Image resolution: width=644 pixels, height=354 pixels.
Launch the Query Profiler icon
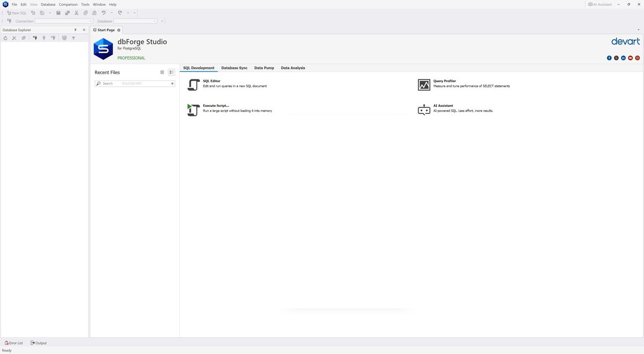pyautogui.click(x=424, y=85)
